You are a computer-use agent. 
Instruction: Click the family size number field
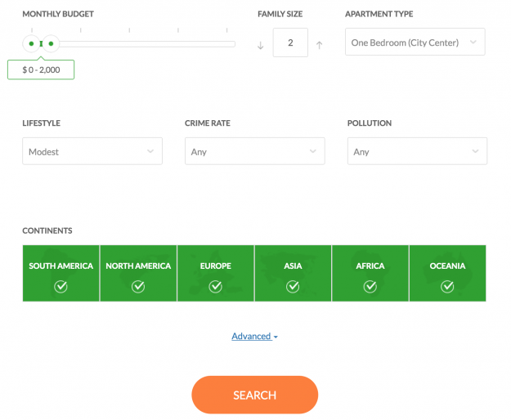tap(290, 42)
